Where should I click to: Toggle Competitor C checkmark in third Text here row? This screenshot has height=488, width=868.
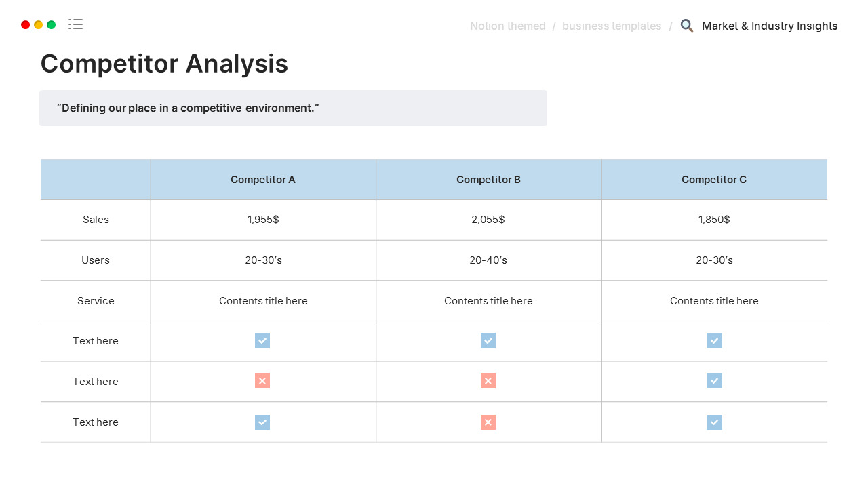714,422
